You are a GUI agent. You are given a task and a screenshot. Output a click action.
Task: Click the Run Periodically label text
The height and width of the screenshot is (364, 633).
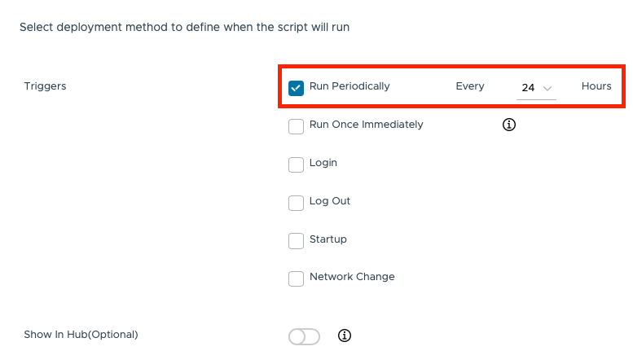[349, 86]
